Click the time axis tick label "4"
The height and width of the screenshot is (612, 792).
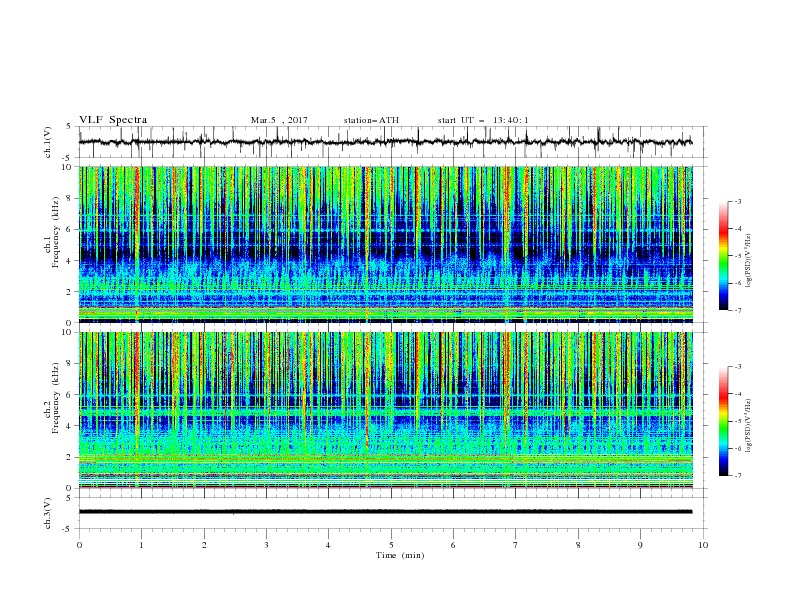click(328, 545)
